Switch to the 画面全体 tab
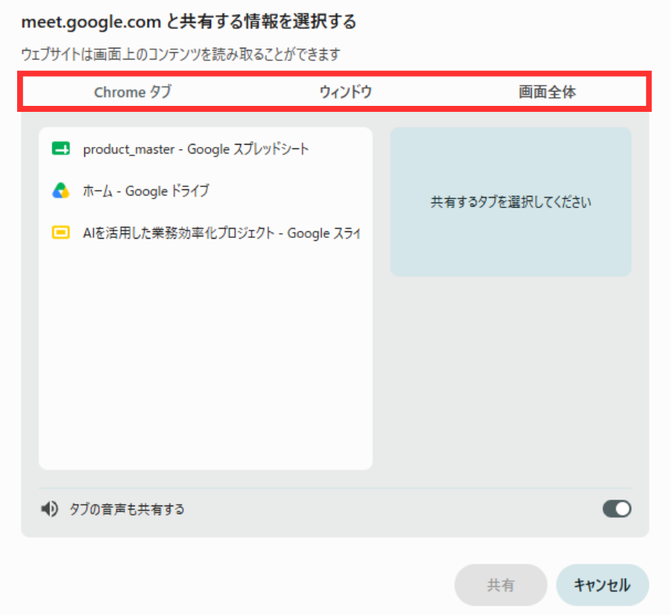Screen dimensions: 672x616 (547, 92)
